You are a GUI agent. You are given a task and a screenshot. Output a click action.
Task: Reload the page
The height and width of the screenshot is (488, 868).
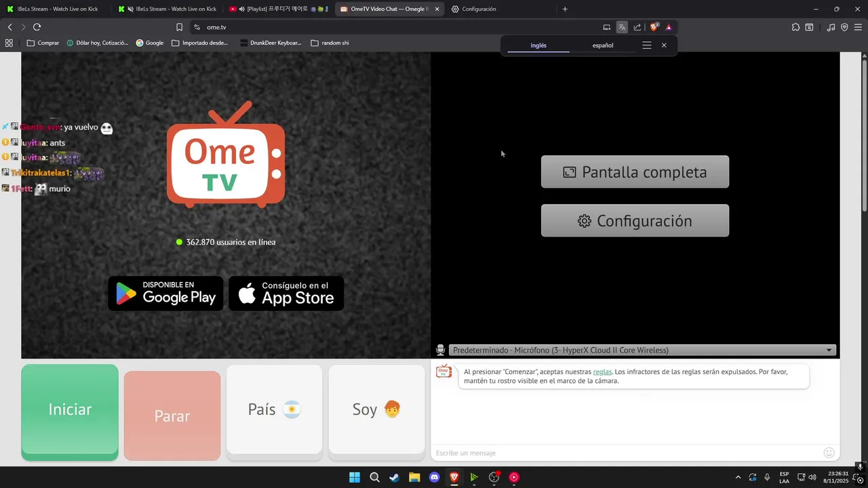point(37,27)
